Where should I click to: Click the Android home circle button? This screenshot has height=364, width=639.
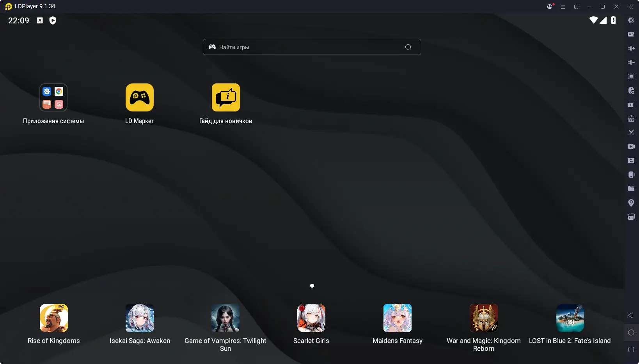[631, 332]
